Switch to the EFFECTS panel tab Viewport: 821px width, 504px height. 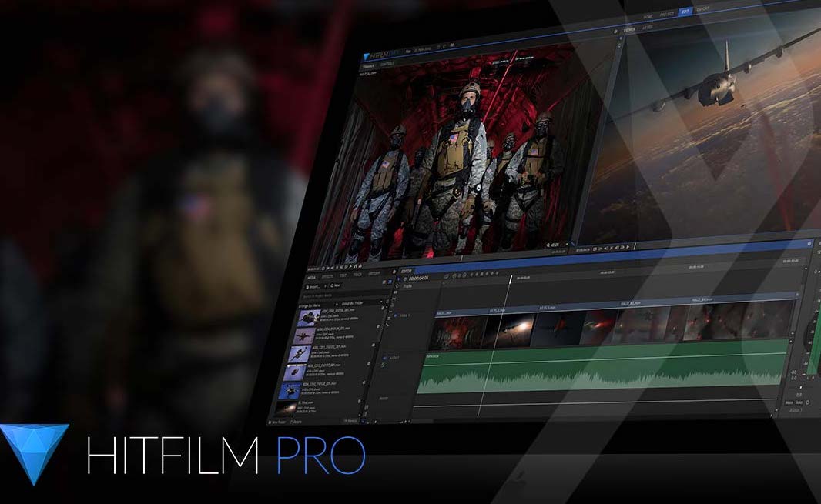click(x=327, y=276)
